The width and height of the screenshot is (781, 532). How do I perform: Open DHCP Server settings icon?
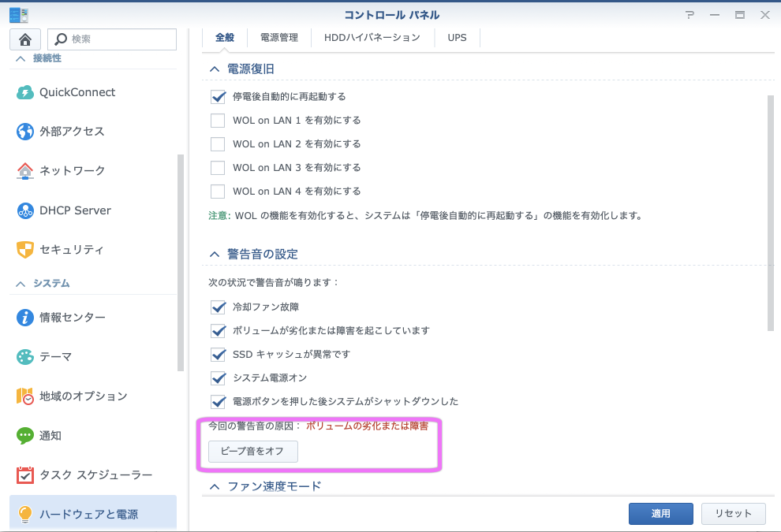point(25,210)
